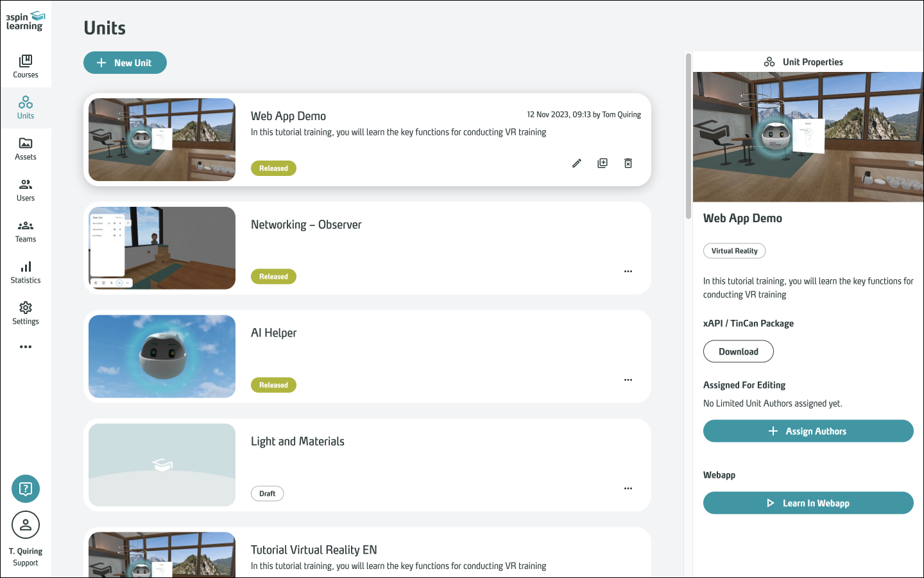Select the Virtual Reality tag chip
924x578 pixels.
coord(734,250)
